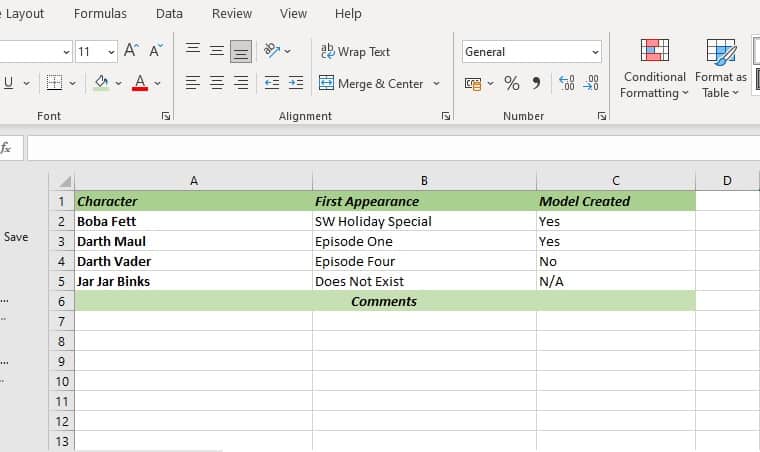Apply the red font color swatch

pos(140,84)
